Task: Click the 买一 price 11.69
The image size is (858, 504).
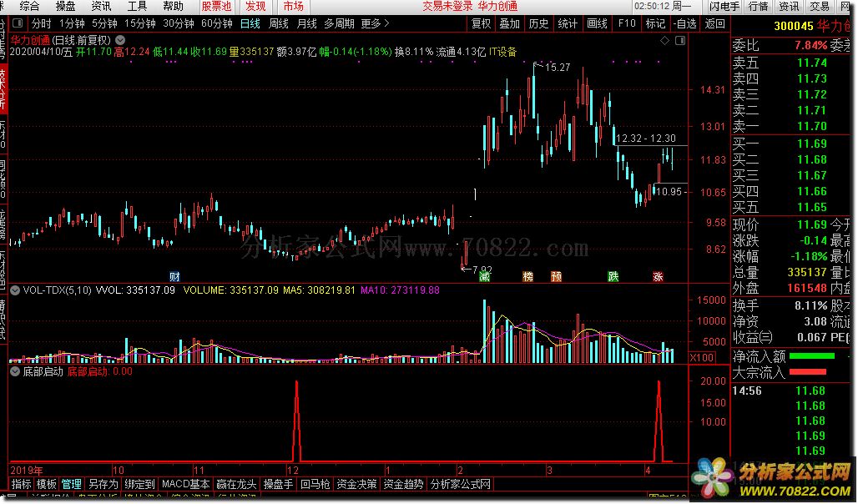Action: [x=812, y=144]
